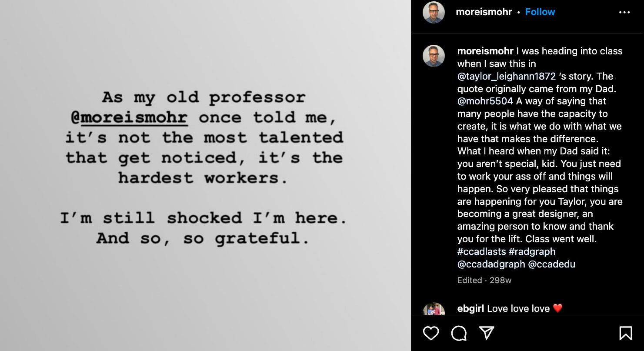Click moreismohr username in the post header
This screenshot has height=351, width=644.
coord(484,12)
